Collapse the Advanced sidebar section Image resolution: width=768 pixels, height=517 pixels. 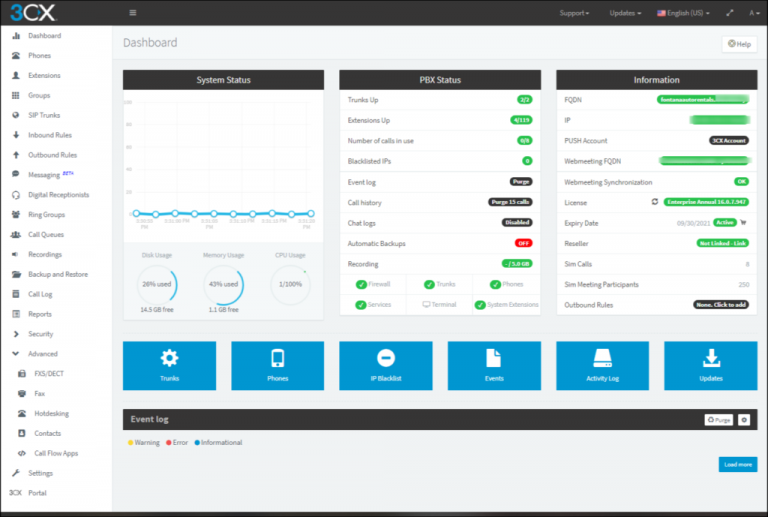coord(42,354)
